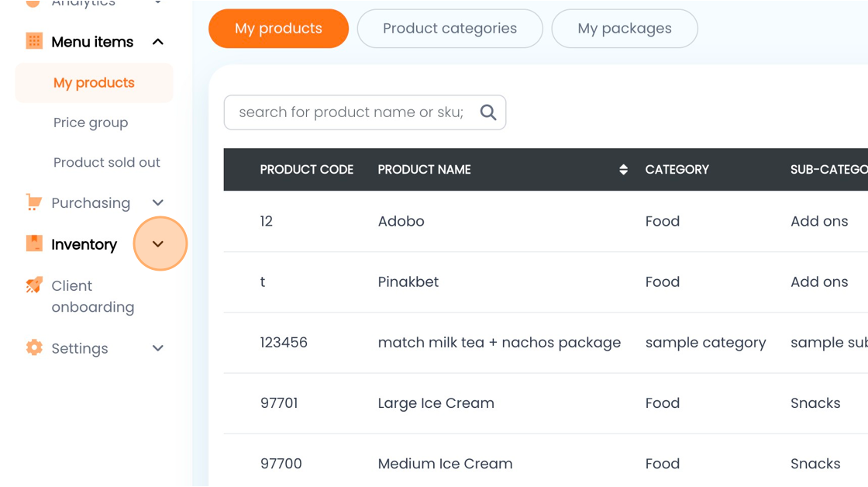Click product code 97700
Screen dimensions: 868x487
pos(281,463)
